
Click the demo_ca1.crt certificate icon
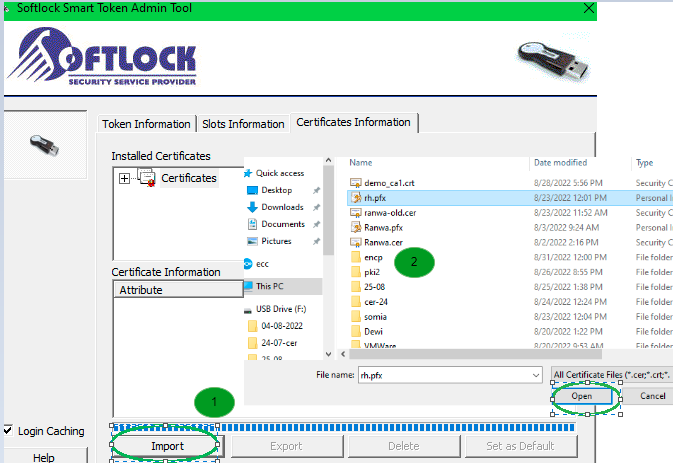point(356,183)
